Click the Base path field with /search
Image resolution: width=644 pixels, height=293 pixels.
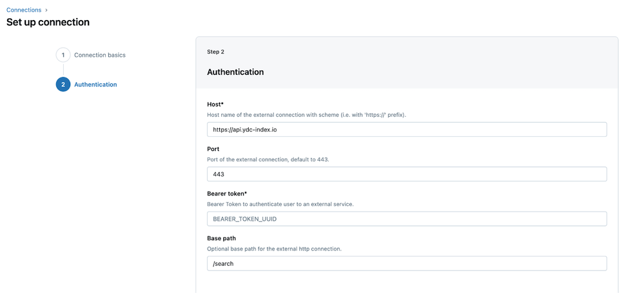coord(407,263)
